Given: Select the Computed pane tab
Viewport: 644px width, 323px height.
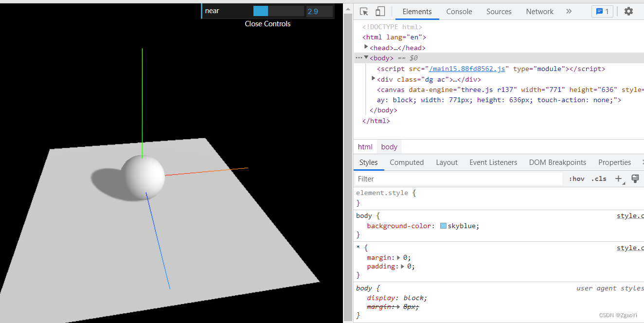Looking at the screenshot, I should (407, 162).
